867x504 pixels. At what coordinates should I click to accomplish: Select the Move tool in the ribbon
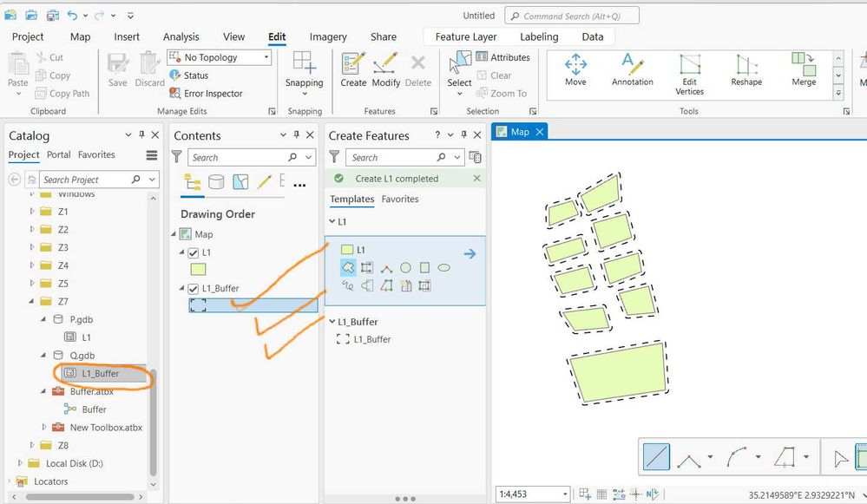tap(575, 70)
